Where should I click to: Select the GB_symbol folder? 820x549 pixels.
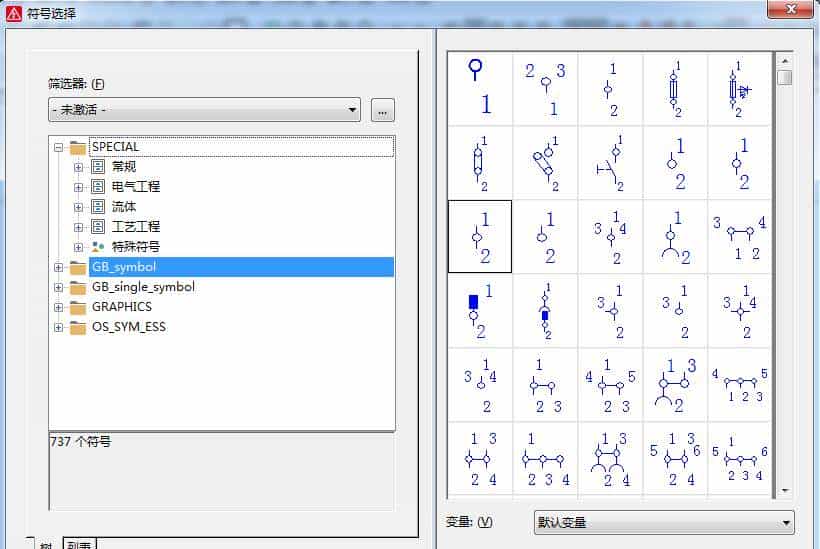(123, 267)
